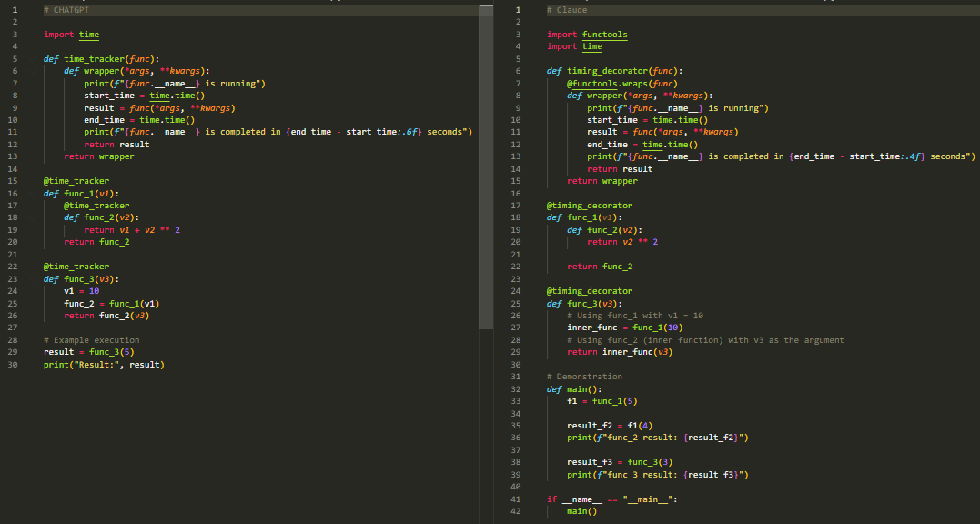
Task: Click 'return v1 + v2 ** 2' statement
Action: [132, 230]
